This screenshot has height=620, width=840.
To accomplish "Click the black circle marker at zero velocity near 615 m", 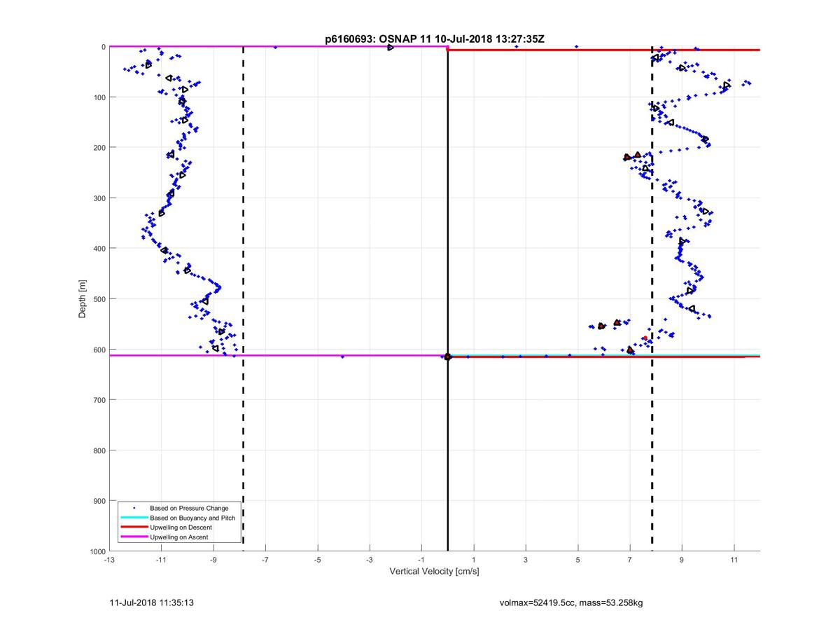I will tap(448, 357).
